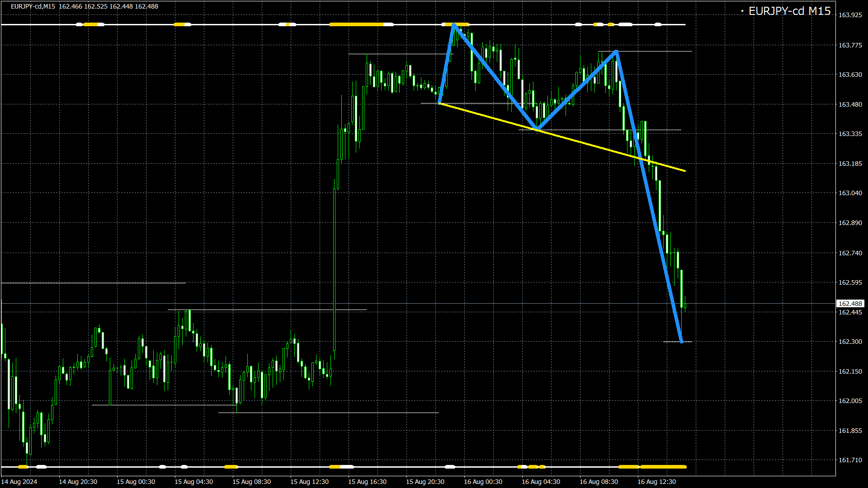Click the long yellow segment on the bottom line
The height and width of the screenshot is (488, 868).
tap(663, 467)
